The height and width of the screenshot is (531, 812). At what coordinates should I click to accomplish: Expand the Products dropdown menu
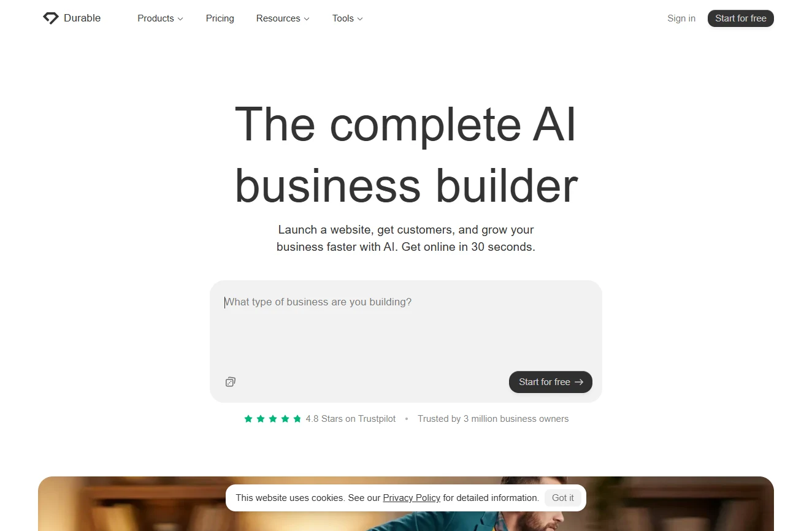[160, 18]
